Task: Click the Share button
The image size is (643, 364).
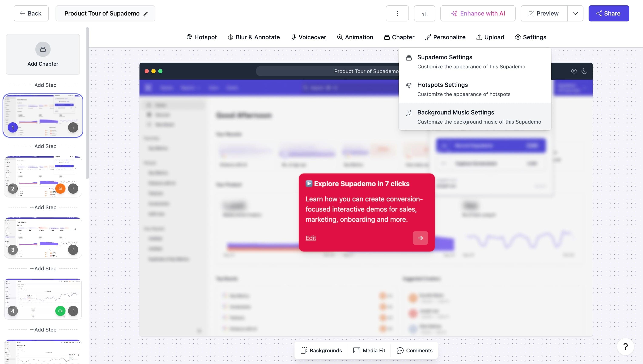Action: pyautogui.click(x=609, y=13)
